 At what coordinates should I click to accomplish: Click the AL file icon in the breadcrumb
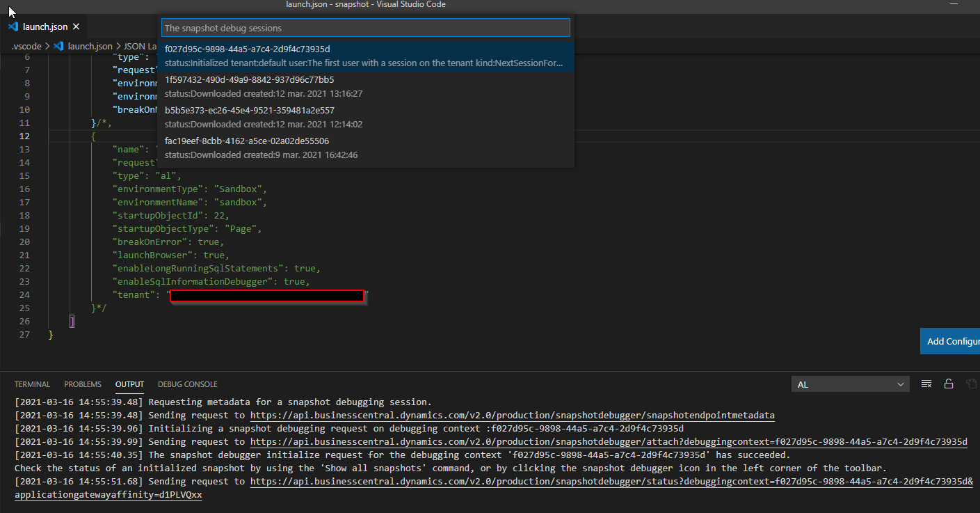(60, 46)
